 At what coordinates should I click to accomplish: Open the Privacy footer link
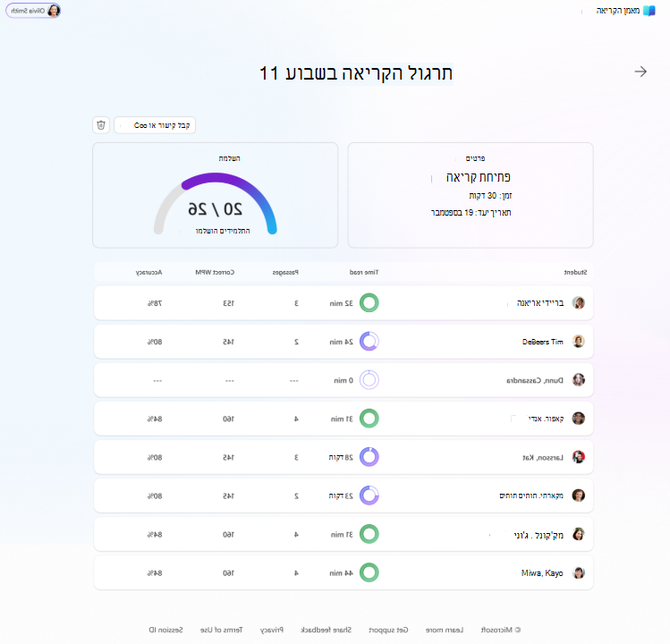point(272,630)
